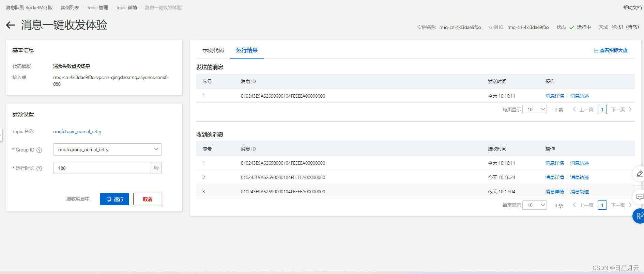644x274 pixels.
Task: Open Group ID help question mark icon
Action: [39, 150]
